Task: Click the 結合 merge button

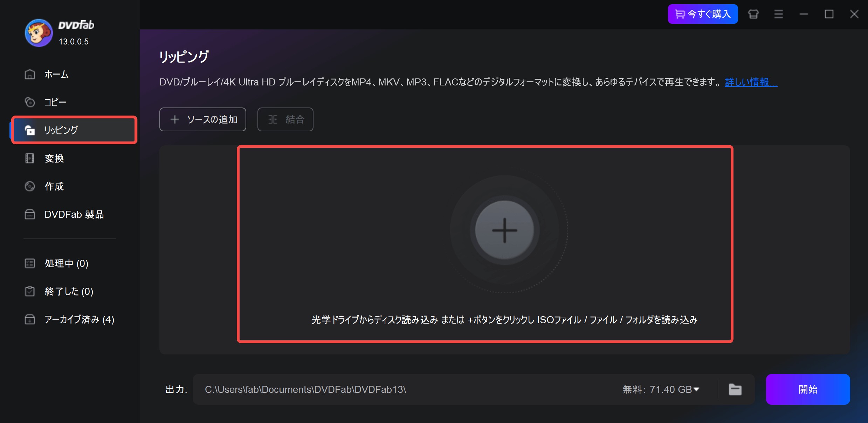Action: pyautogui.click(x=285, y=119)
